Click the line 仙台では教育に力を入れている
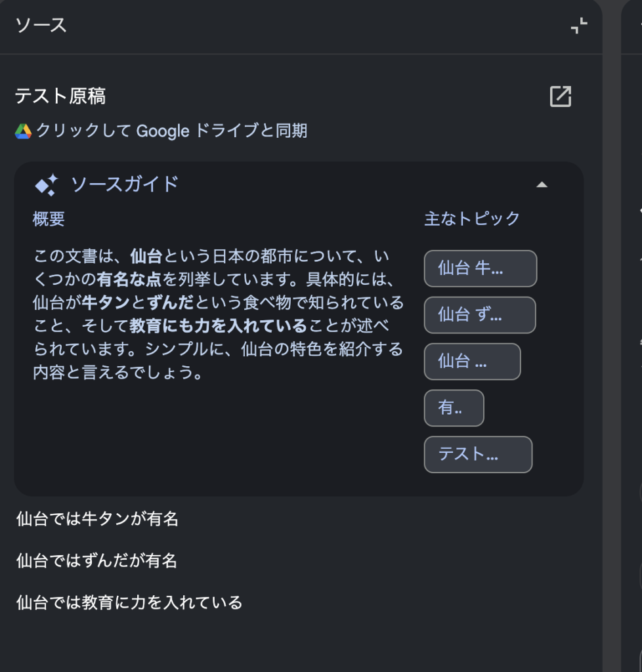 point(129,602)
